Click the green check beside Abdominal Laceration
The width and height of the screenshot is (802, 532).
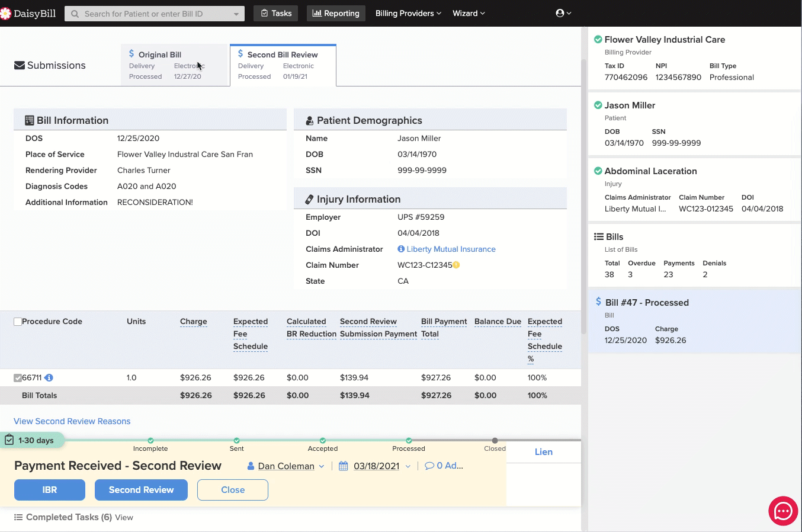598,171
